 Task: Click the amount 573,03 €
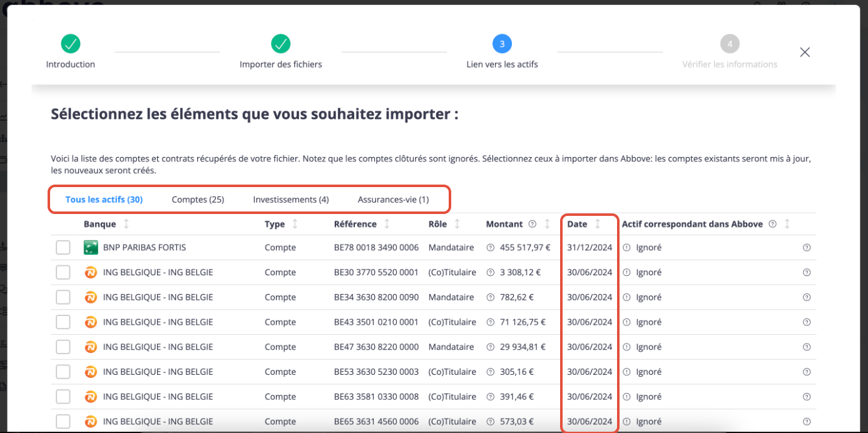pyautogui.click(x=517, y=422)
